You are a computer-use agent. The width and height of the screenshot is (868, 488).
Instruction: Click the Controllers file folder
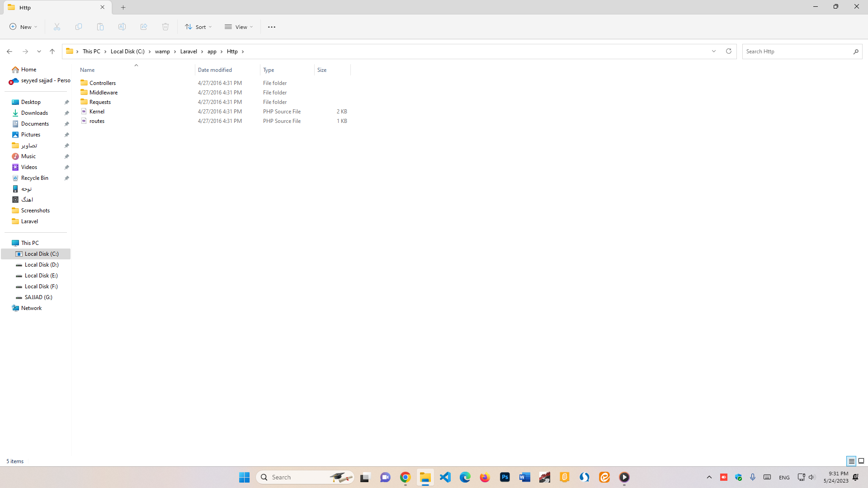[x=103, y=83]
